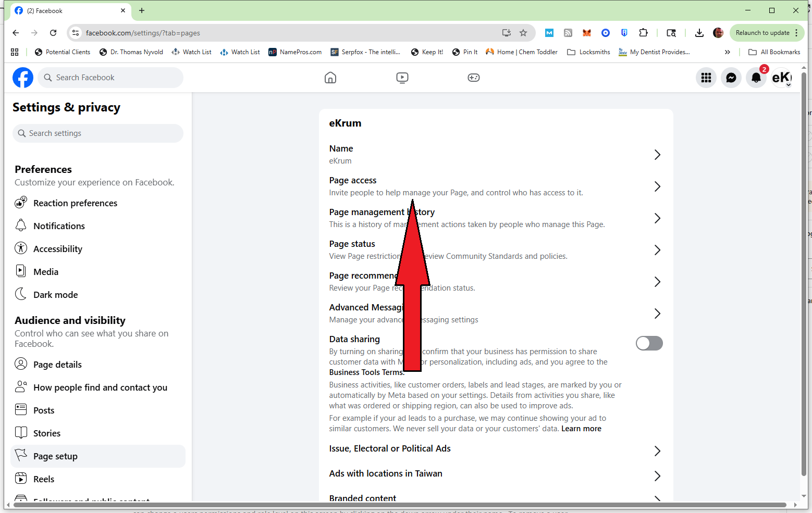Click the Learn more link
Image resolution: width=812 pixels, height=513 pixels.
pyautogui.click(x=581, y=429)
